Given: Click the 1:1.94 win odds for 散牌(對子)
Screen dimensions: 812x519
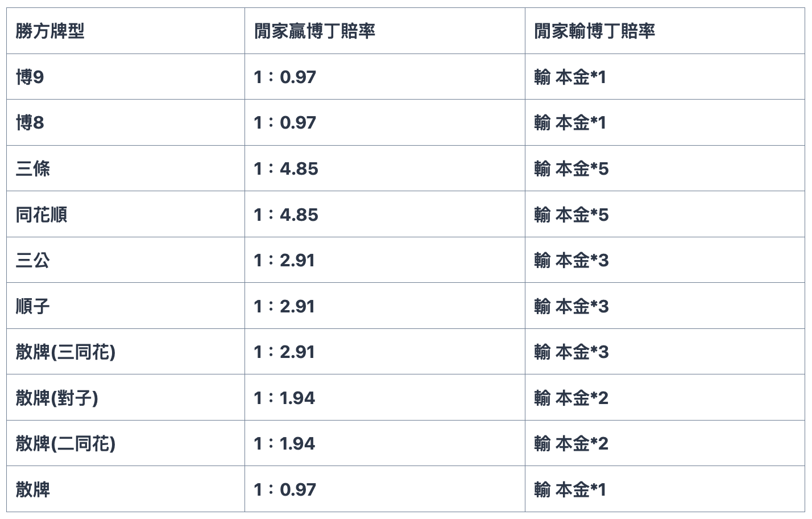Looking at the screenshot, I should (x=284, y=398).
